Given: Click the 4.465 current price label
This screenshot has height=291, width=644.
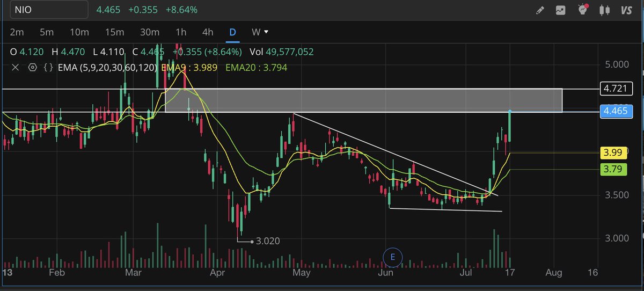Looking at the screenshot, I should point(617,112).
